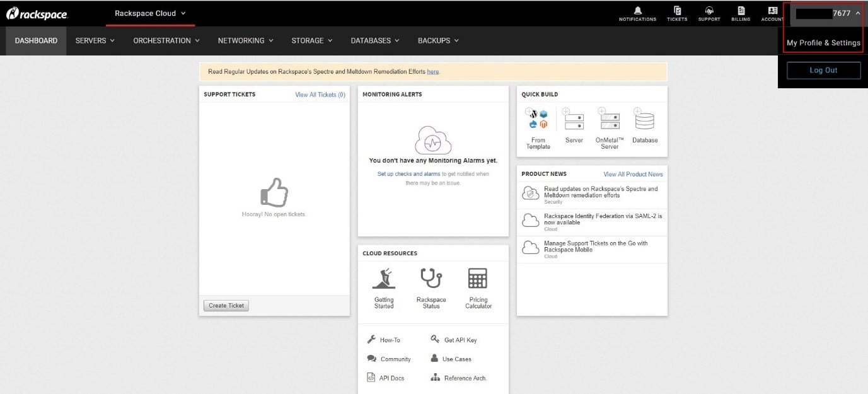Collapse the account username dropdown
This screenshot has height=394, width=868.
[x=822, y=13]
